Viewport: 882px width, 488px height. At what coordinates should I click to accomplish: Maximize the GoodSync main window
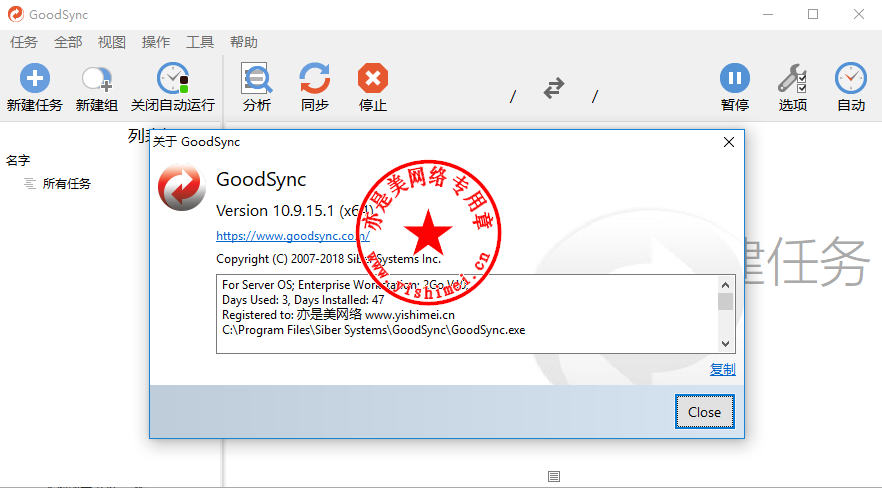pyautogui.click(x=813, y=14)
